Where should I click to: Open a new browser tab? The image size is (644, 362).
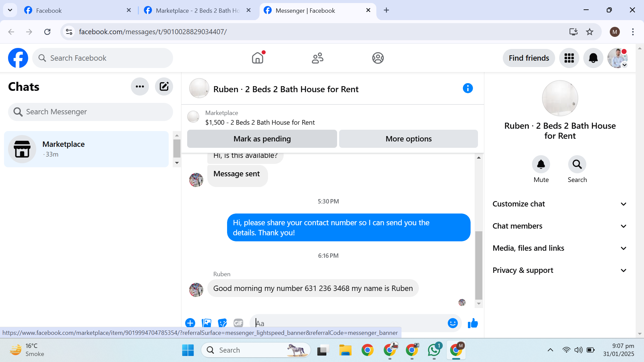pyautogui.click(x=386, y=10)
